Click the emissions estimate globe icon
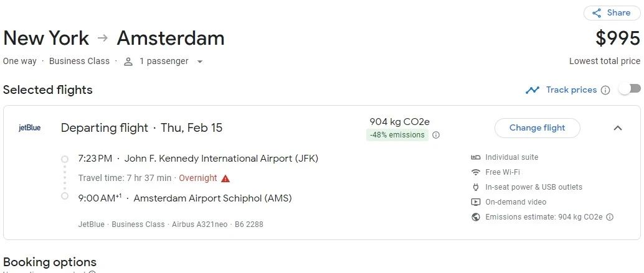This screenshot has height=273, width=644. (x=476, y=217)
